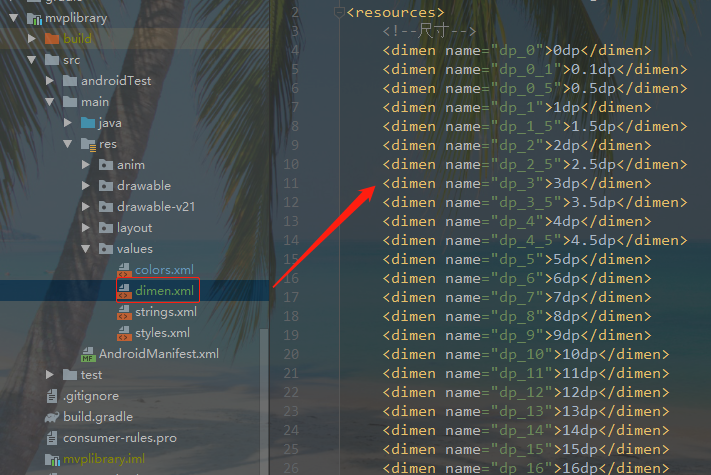
Task: Click the src folder icon
Action: tap(52, 60)
